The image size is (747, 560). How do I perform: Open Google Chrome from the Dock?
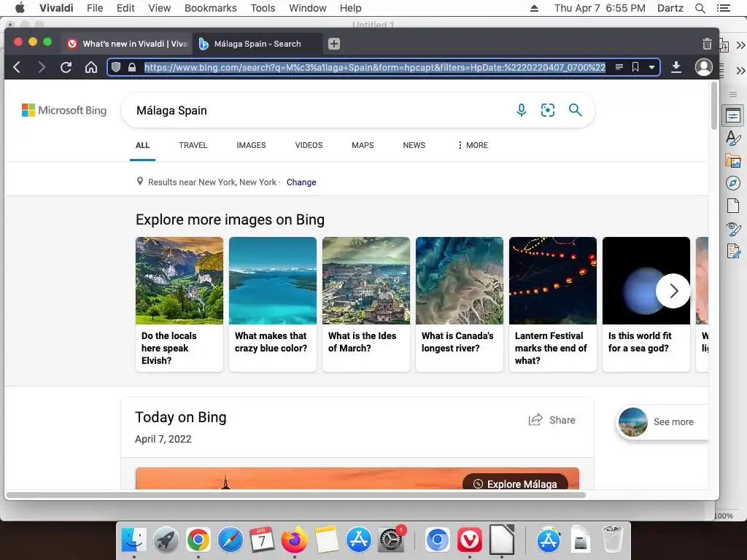(198, 540)
